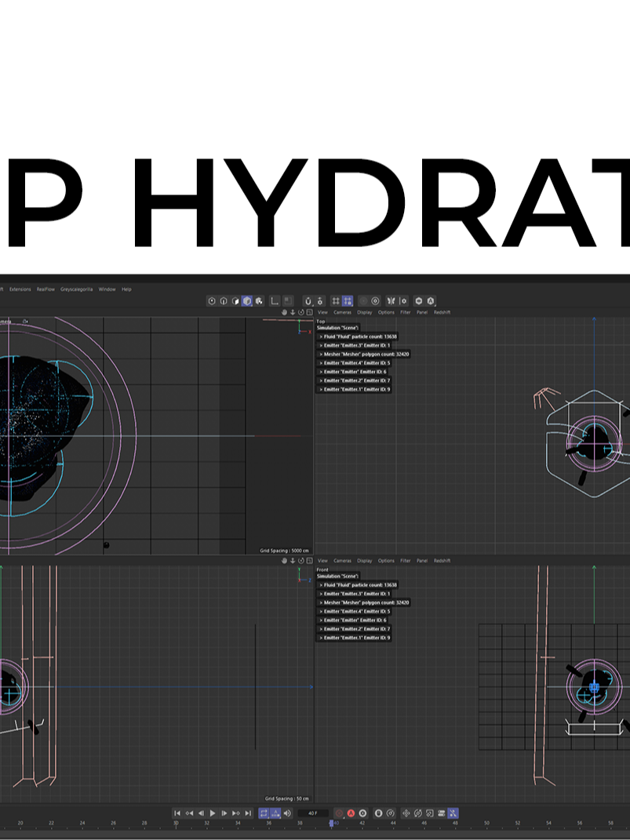The height and width of the screenshot is (840, 630).
Task: Step back one frame
Action: click(x=202, y=813)
